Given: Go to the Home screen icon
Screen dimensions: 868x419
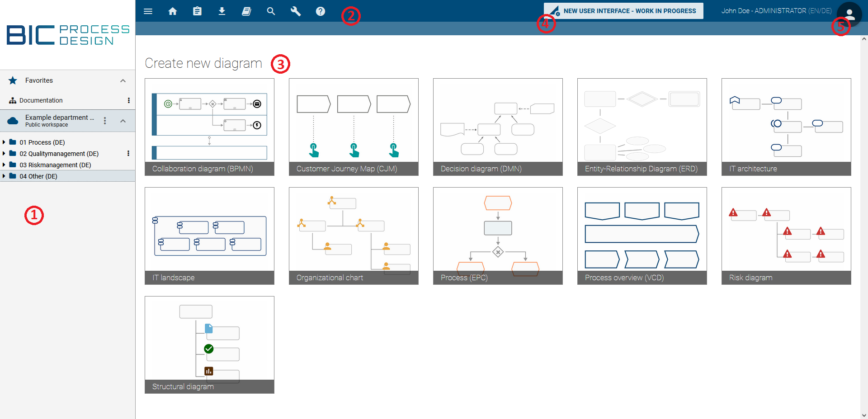Looking at the screenshot, I should [x=172, y=11].
